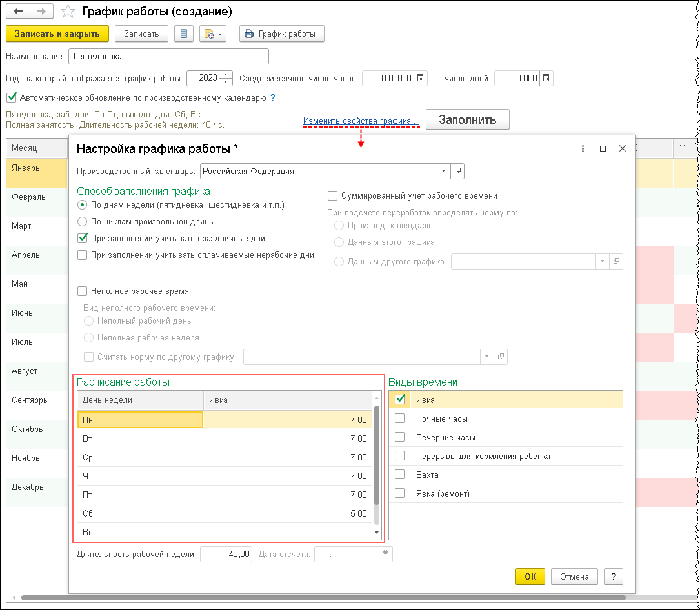700x610 pixels.
Task: Add form to favorites with the star icon
Action: pos(68,11)
